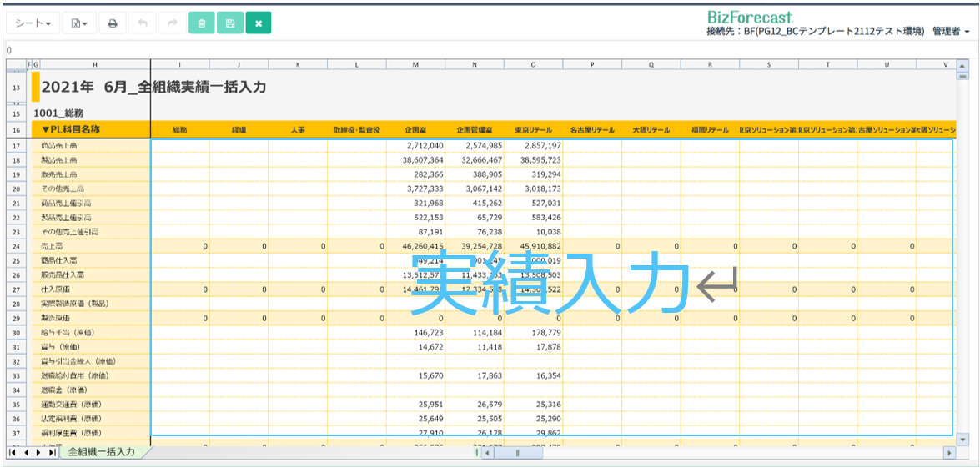Click the green X close button
Viewport: 980px width, 468px height.
pos(258,23)
